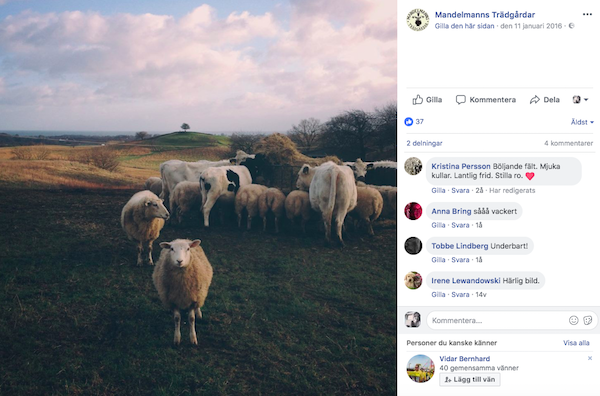Click the Kommentera speech bubble button

click(x=486, y=100)
